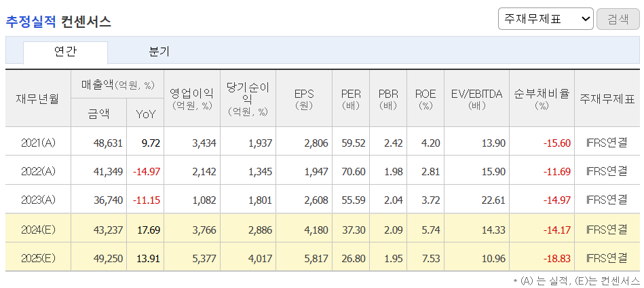Click net debt ratio -18.83
The image size is (644, 288).
557,258
